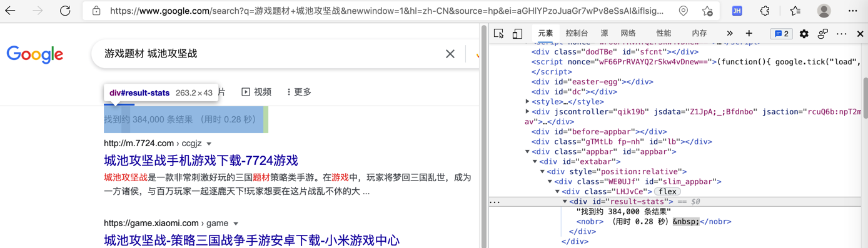Viewport: 868px width, 248px height.
Task: Open browser settings and more menu
Action: click(x=853, y=11)
